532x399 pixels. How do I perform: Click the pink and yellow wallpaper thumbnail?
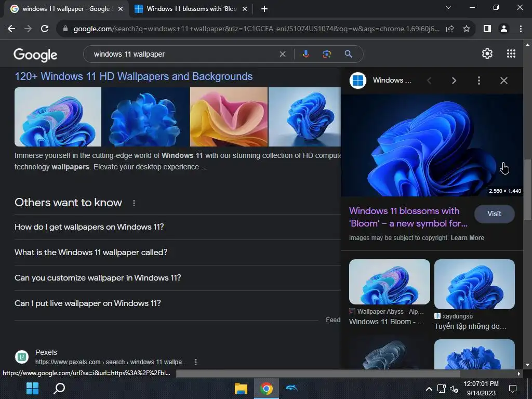click(229, 117)
